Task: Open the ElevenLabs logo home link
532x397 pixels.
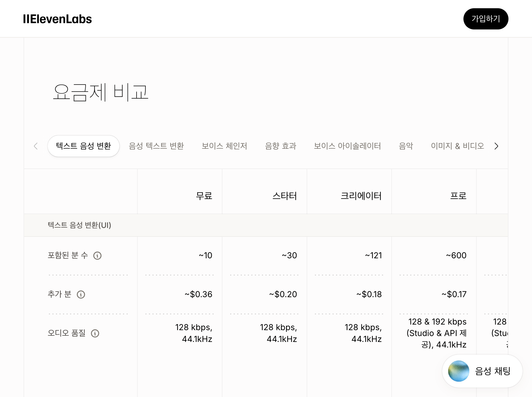Action: tap(57, 19)
